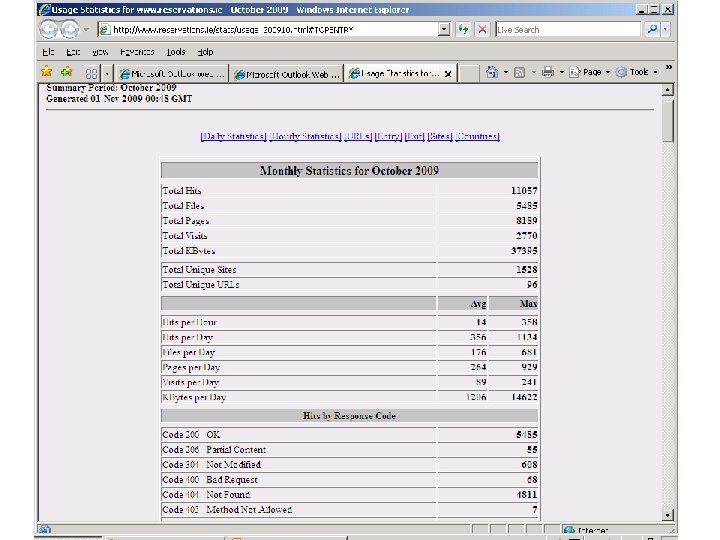The height and width of the screenshot is (540, 720).
Task: Click the Live Search magnifier icon
Action: tap(652, 29)
